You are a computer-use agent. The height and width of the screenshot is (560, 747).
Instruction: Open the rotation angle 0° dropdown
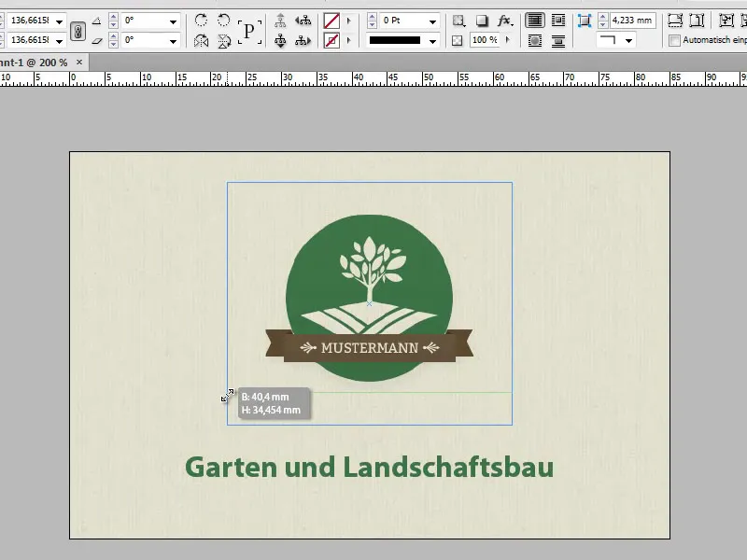click(x=173, y=21)
